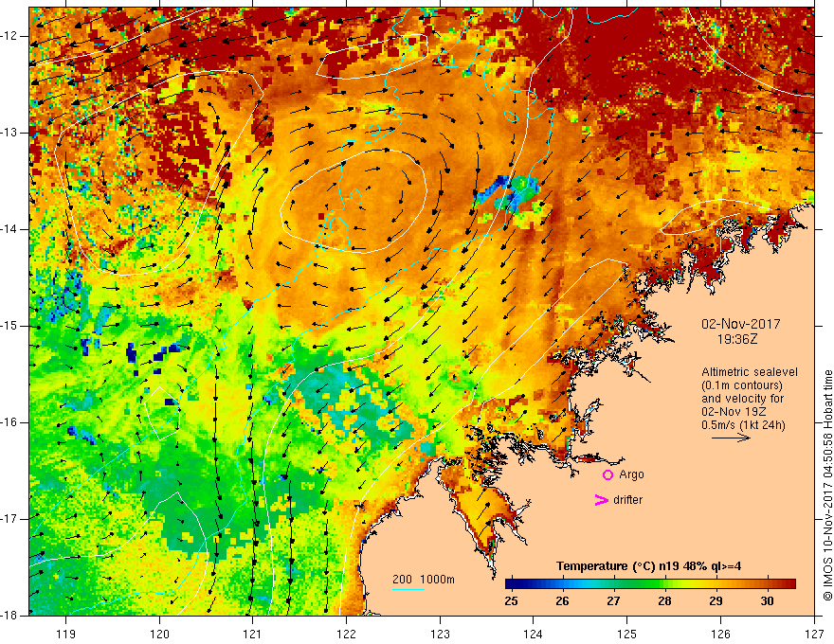Image resolution: width=834 pixels, height=644 pixels.
Task: Click the longitude axis label 120
Action: (x=159, y=634)
